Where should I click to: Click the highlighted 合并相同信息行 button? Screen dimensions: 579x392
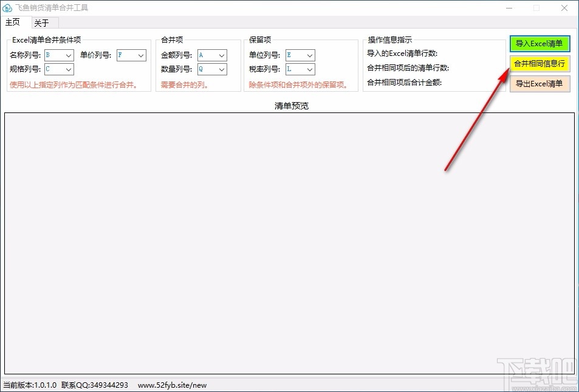(540, 63)
